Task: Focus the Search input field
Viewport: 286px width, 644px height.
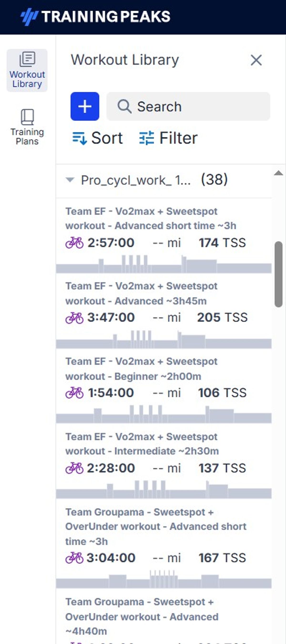Action: (x=189, y=106)
